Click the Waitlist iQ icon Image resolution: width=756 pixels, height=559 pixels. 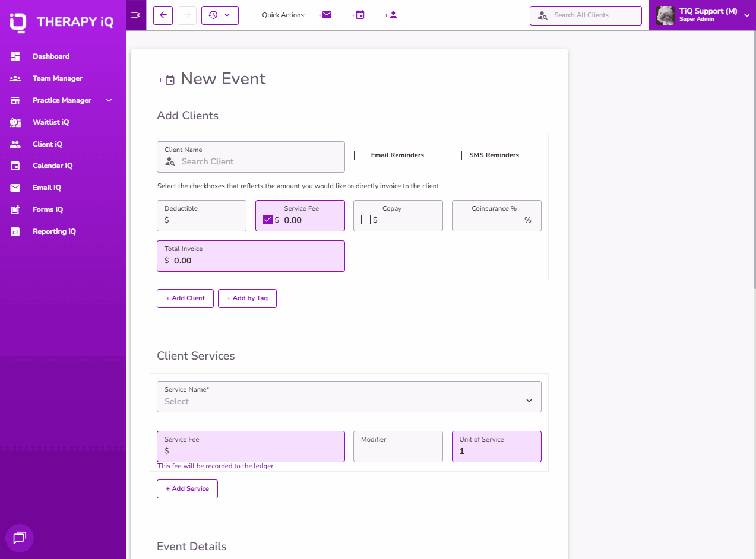pyautogui.click(x=15, y=122)
